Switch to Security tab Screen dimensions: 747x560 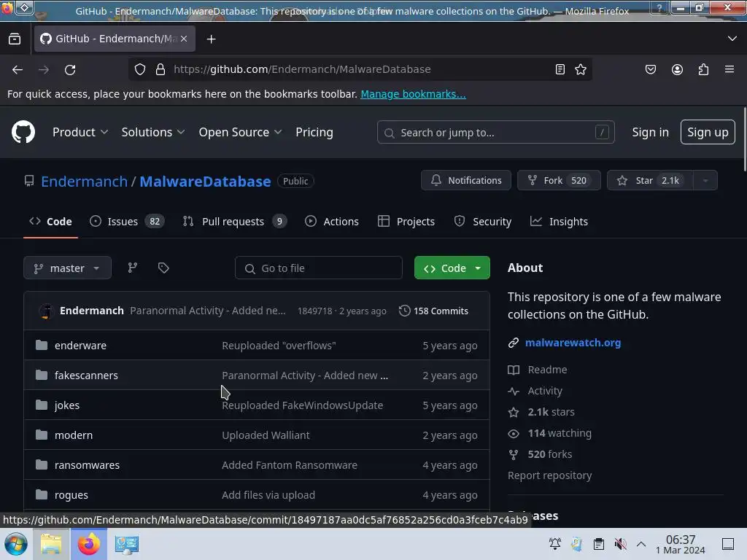tap(483, 222)
